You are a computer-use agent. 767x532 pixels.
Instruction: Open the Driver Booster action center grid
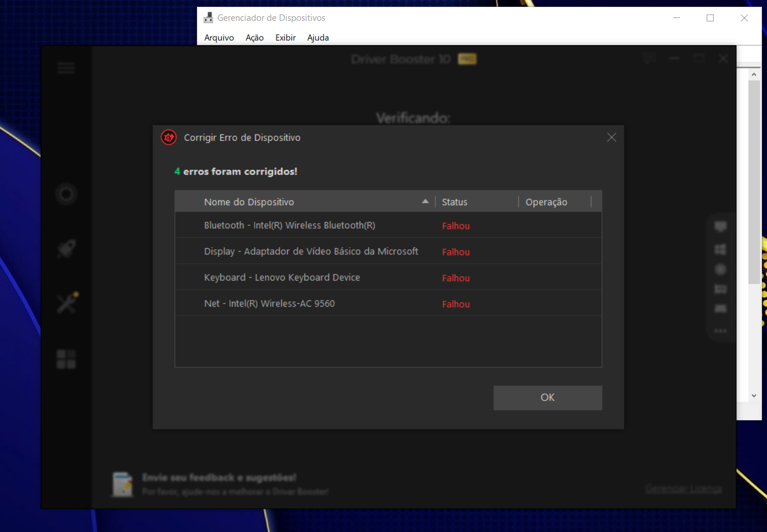(66, 359)
